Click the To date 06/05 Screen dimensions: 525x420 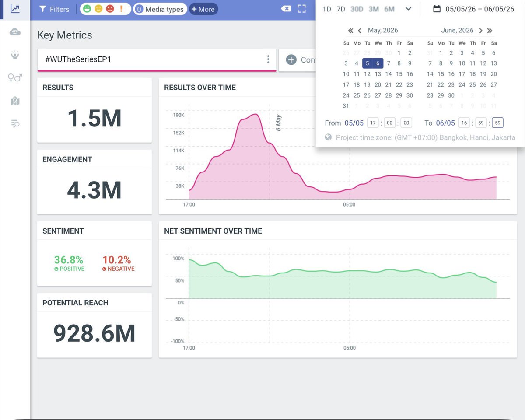(445, 123)
